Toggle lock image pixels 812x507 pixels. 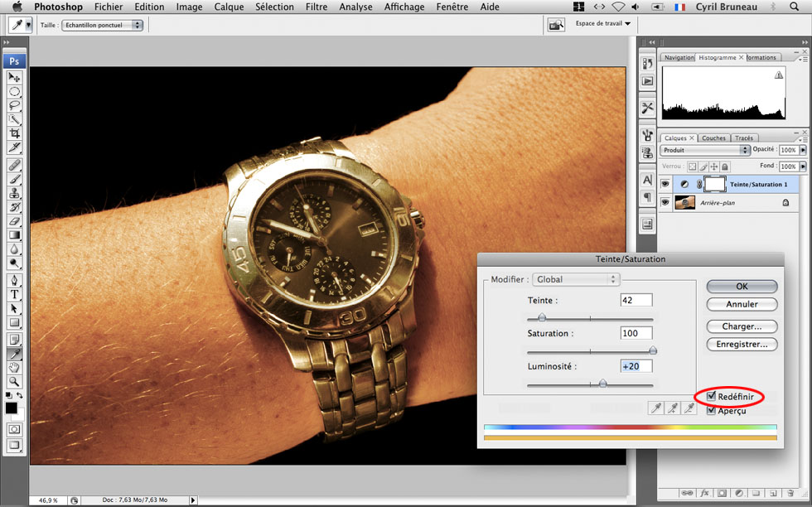pos(703,167)
